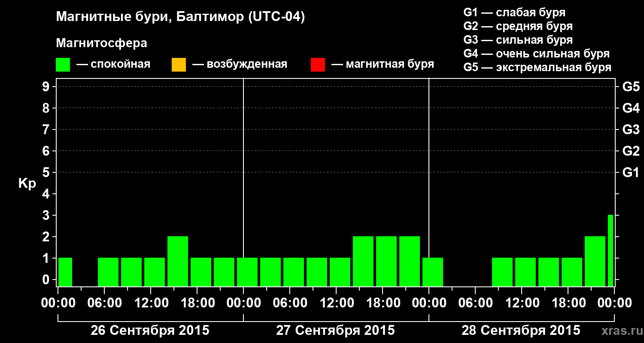This screenshot has width=644, height=343.
Task: Click the "27 Сентября 2015" date label
Action: (335, 331)
